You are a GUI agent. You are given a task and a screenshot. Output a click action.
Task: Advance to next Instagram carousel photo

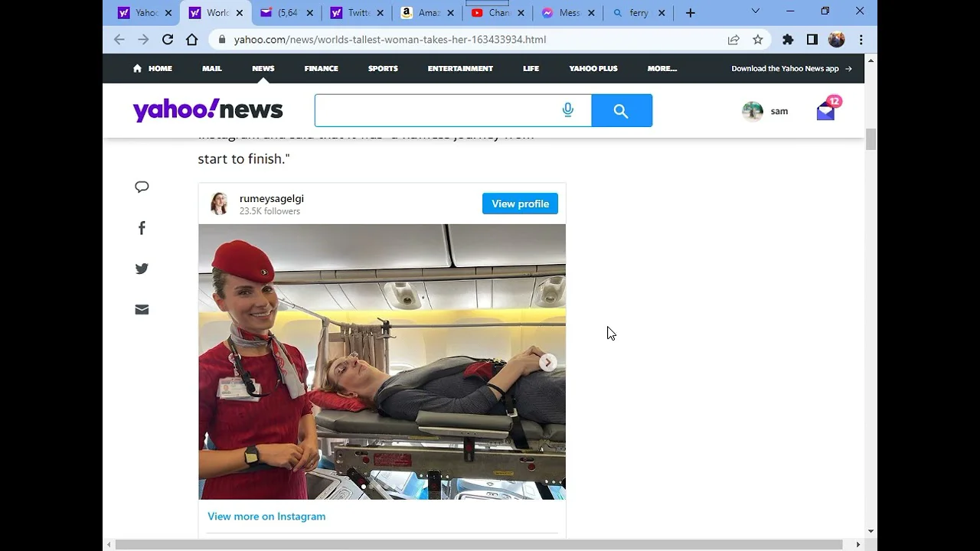(547, 363)
